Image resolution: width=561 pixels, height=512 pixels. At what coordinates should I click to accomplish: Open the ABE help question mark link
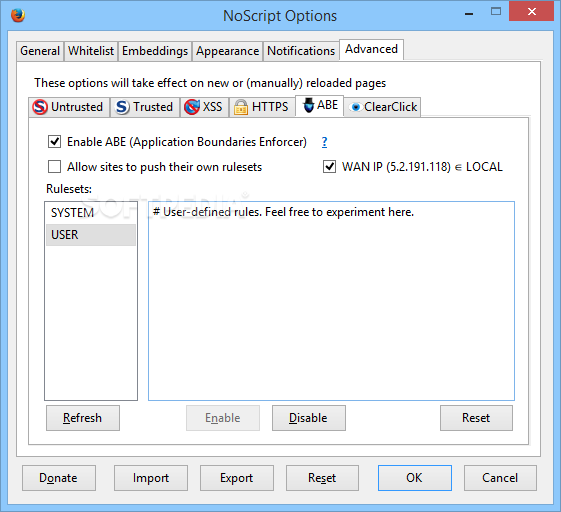tap(324, 142)
